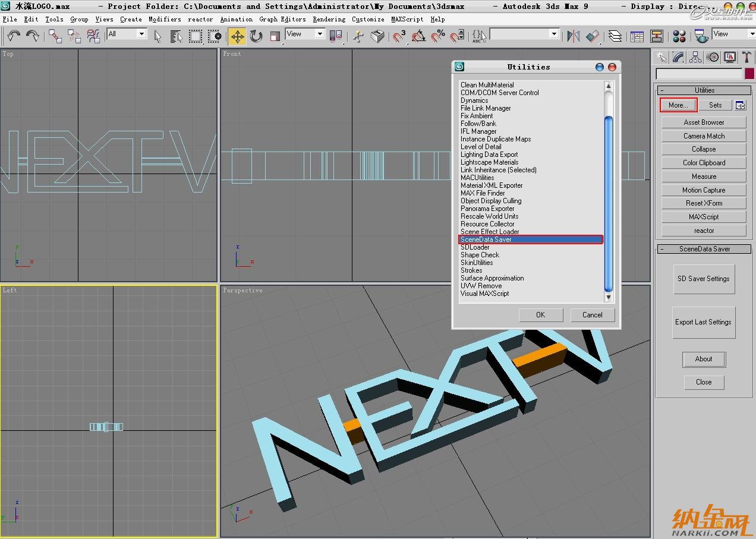756x539 pixels.
Task: Click the Mirror tool icon
Action: click(573, 36)
